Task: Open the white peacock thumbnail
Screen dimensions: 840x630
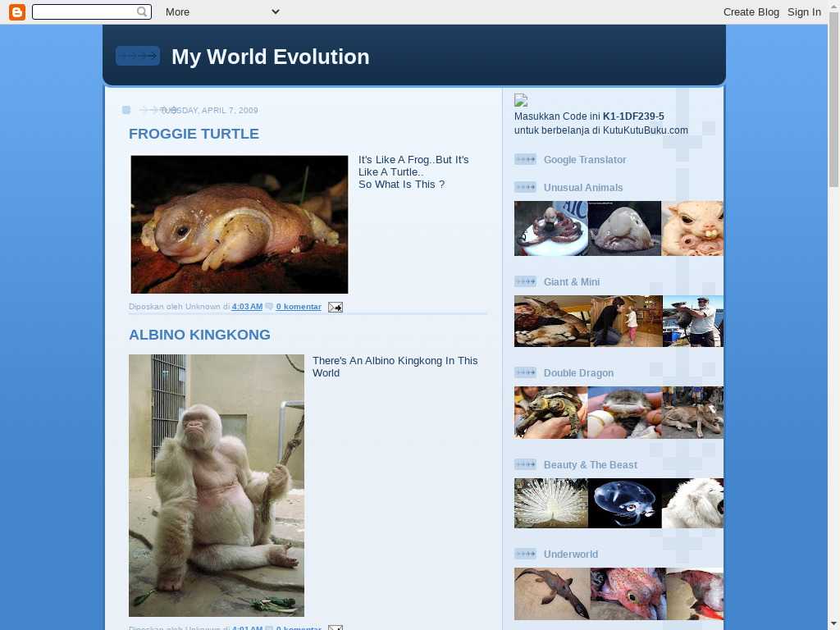Action: pyautogui.click(x=550, y=503)
